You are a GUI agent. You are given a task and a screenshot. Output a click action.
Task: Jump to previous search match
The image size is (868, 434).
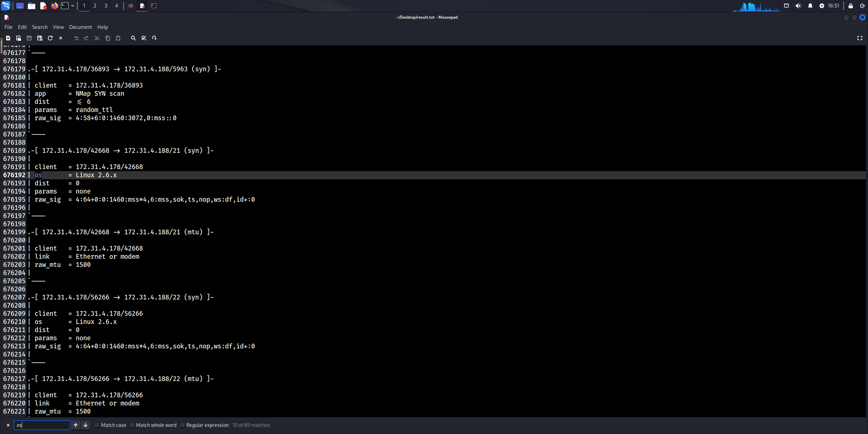pyautogui.click(x=76, y=425)
